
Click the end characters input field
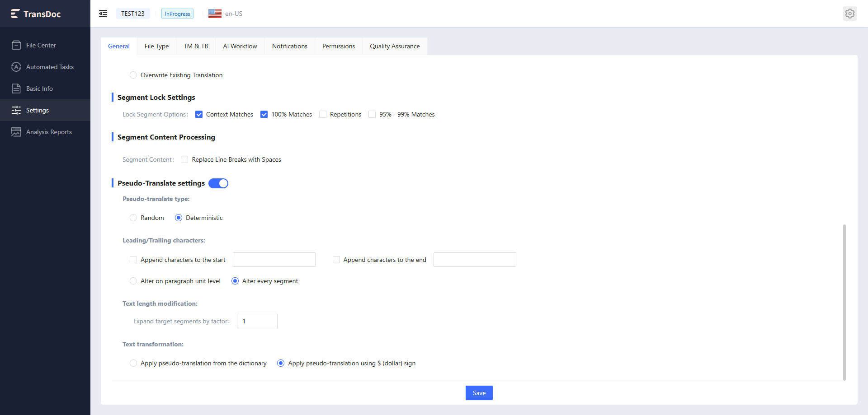pyautogui.click(x=475, y=260)
